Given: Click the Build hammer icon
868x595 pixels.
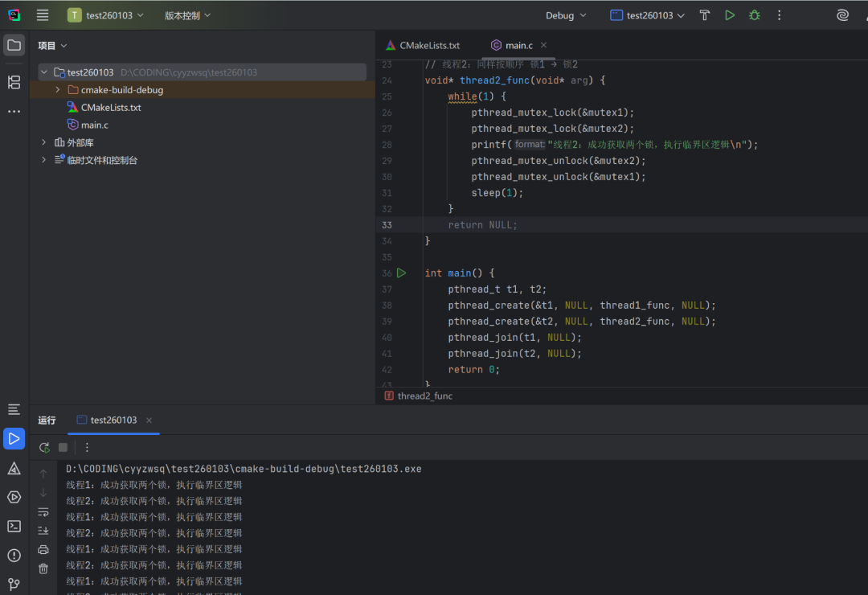Looking at the screenshot, I should (x=705, y=15).
